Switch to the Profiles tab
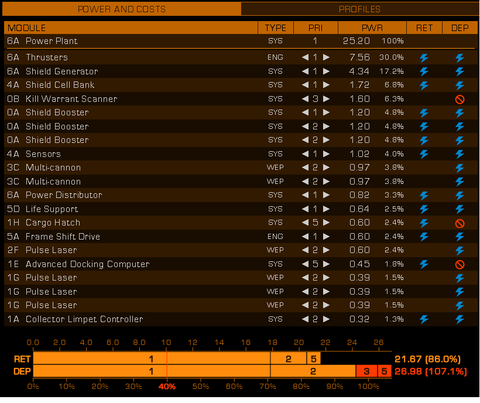Screen dimensions: 480x403 click(359, 9)
